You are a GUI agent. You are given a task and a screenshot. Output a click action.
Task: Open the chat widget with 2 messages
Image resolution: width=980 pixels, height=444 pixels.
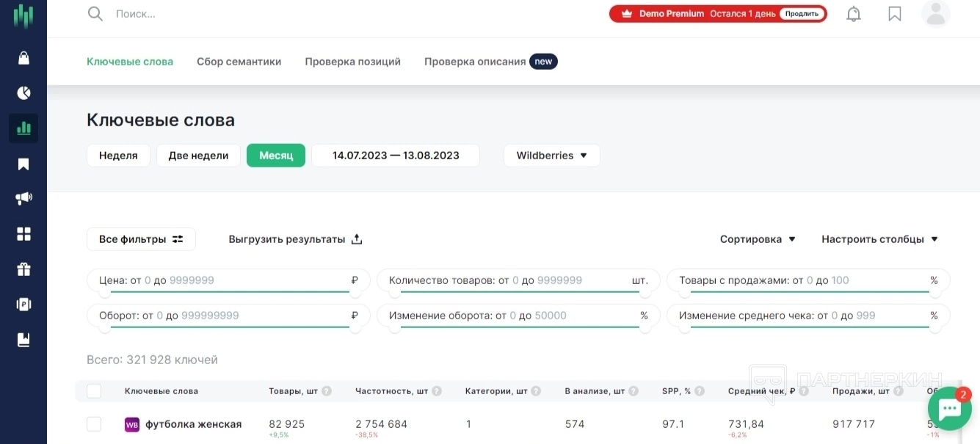[949, 409]
